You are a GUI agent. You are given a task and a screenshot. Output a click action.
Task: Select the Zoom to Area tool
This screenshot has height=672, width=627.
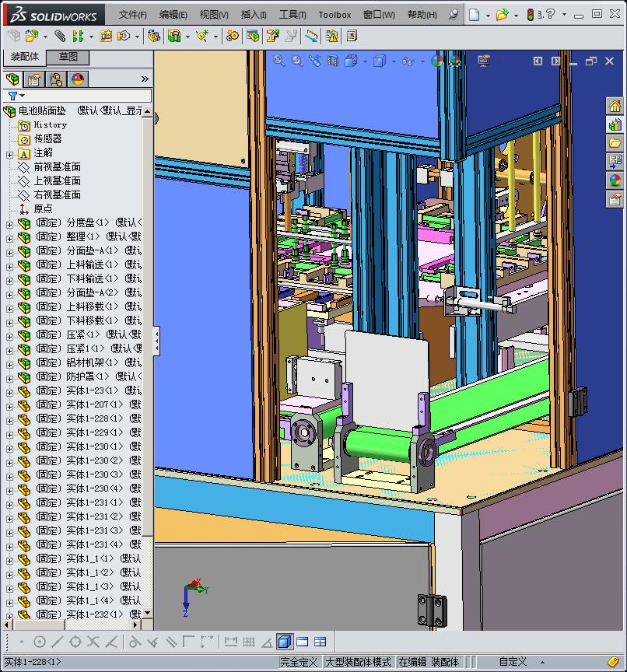pos(297,61)
